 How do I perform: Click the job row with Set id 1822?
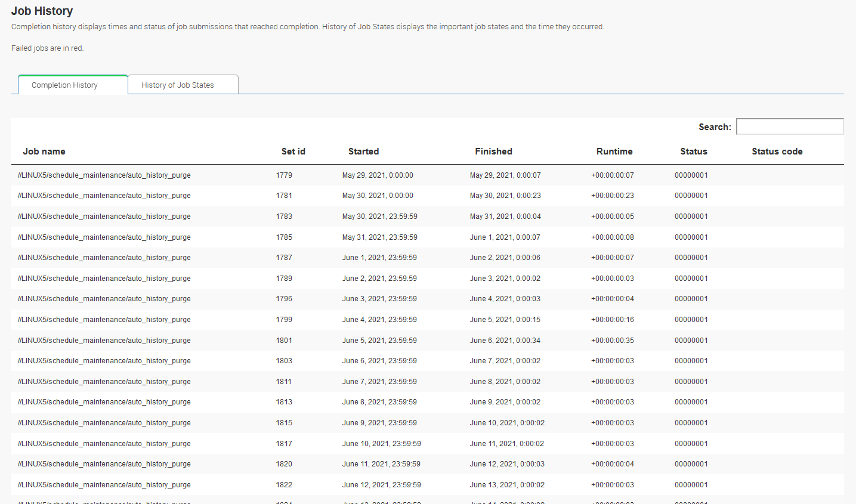pos(284,485)
